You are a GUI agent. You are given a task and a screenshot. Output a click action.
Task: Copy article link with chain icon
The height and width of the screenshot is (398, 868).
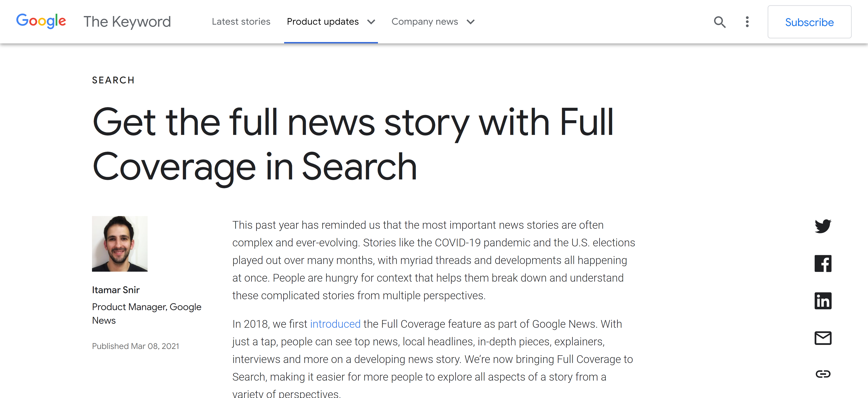(x=823, y=374)
